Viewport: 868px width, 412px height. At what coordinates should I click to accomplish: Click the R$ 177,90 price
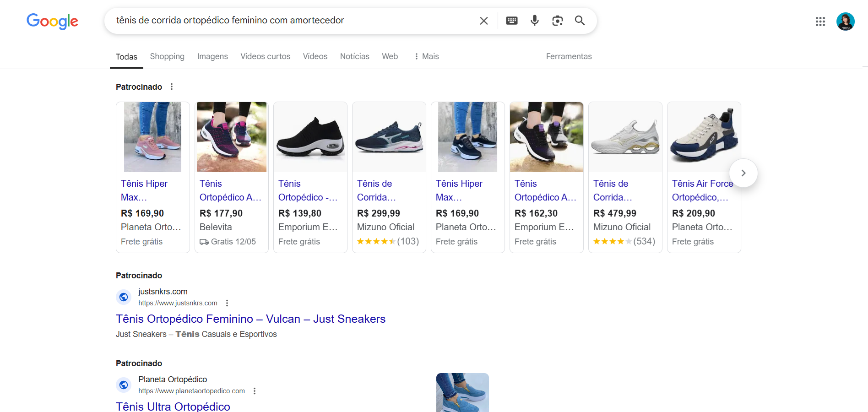tap(221, 213)
